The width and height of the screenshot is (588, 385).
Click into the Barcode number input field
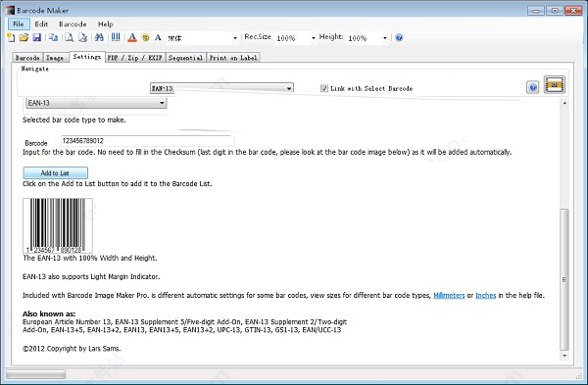[x=147, y=141]
